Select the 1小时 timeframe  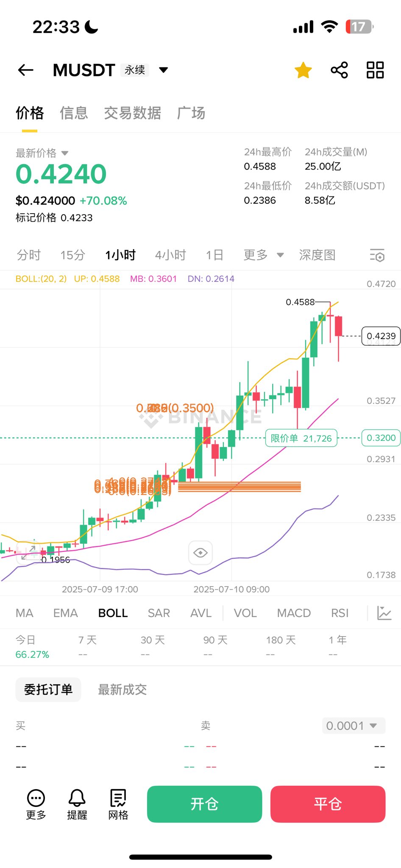point(120,255)
